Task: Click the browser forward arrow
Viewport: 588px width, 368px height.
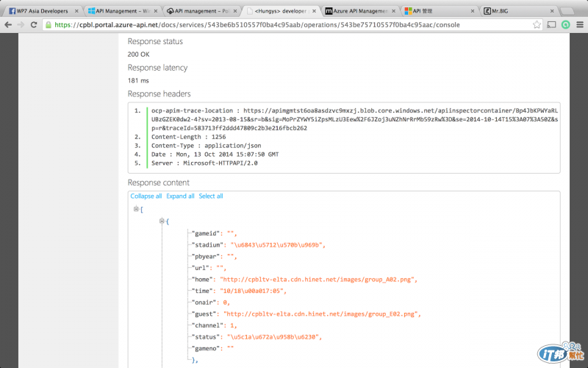Action: tap(21, 25)
